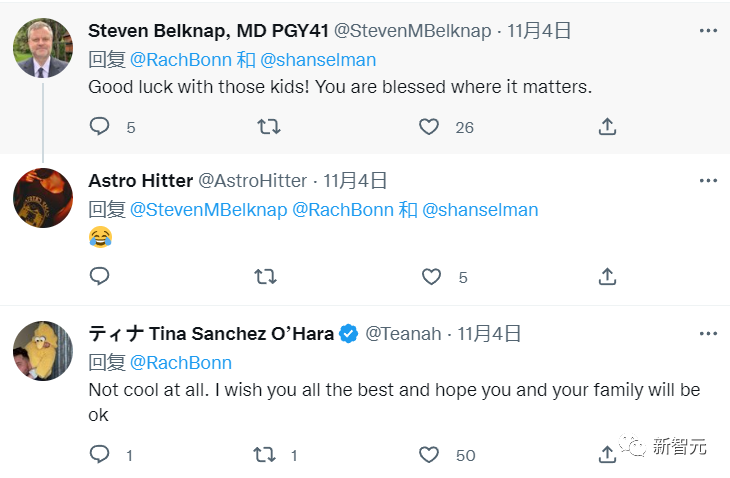The height and width of the screenshot is (478, 730).
Task: Open more options on Tina's tweet
Action: (x=708, y=333)
